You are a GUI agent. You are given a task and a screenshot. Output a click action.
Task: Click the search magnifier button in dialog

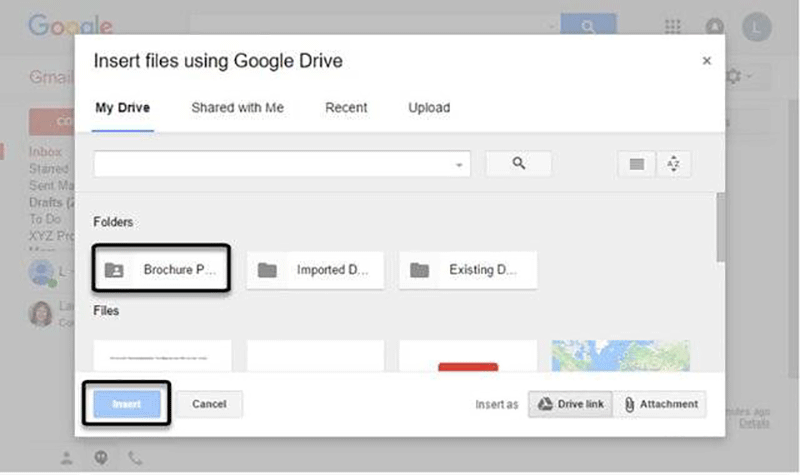tap(518, 164)
